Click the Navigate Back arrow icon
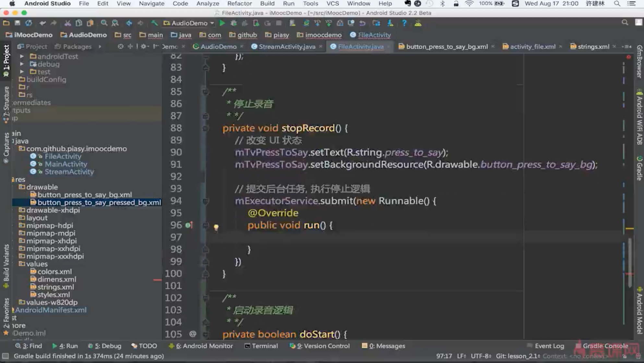This screenshot has height=363, width=644. (129, 23)
